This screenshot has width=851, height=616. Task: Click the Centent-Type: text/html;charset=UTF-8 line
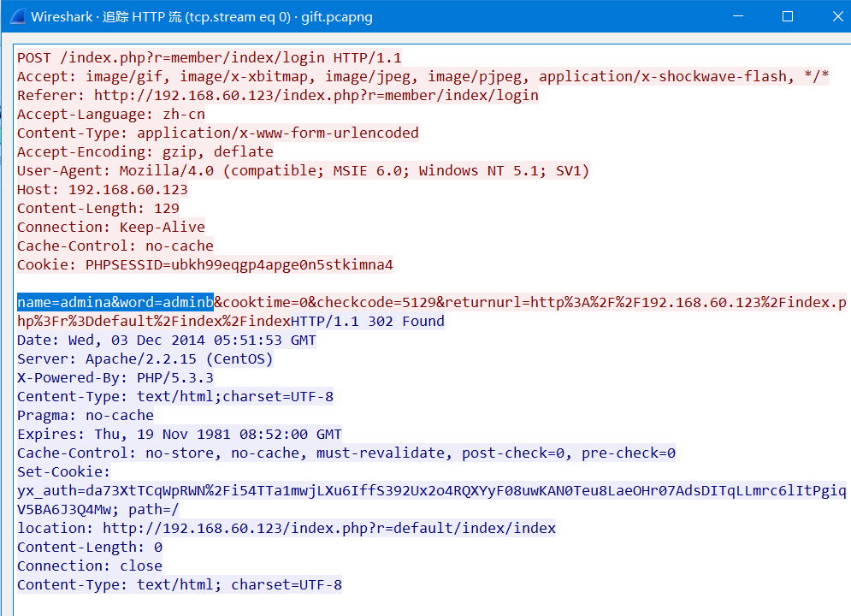(x=175, y=397)
